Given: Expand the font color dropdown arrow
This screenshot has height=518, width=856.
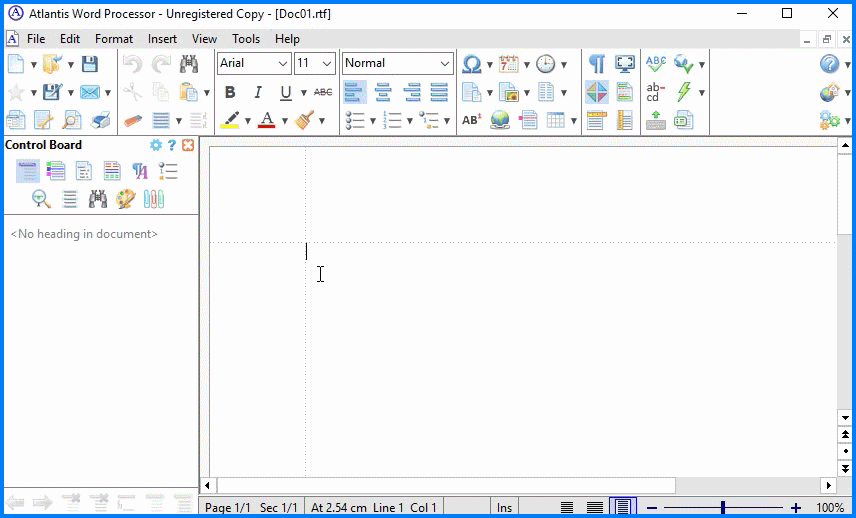Looking at the screenshot, I should coord(284,121).
